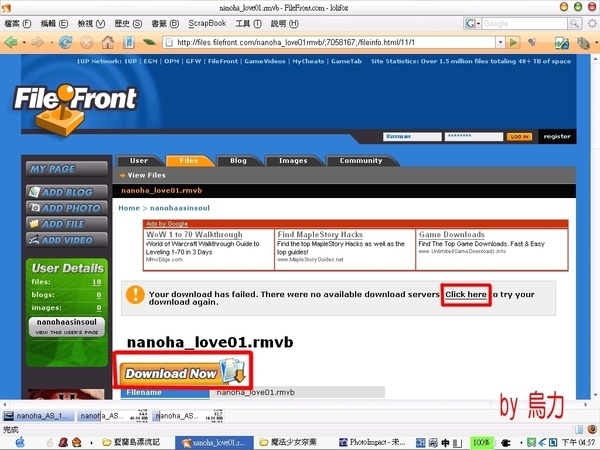
Task: Switch to the User tab
Action: (x=139, y=161)
